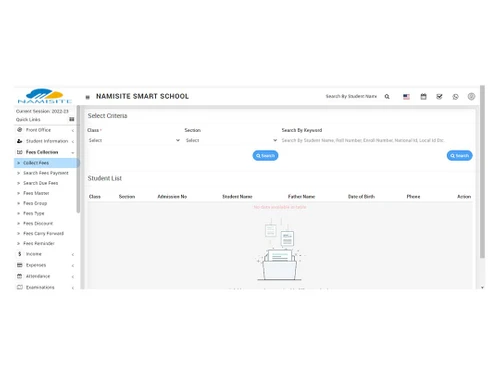
Task: Click the Income dollar icon
Action: click(20, 254)
